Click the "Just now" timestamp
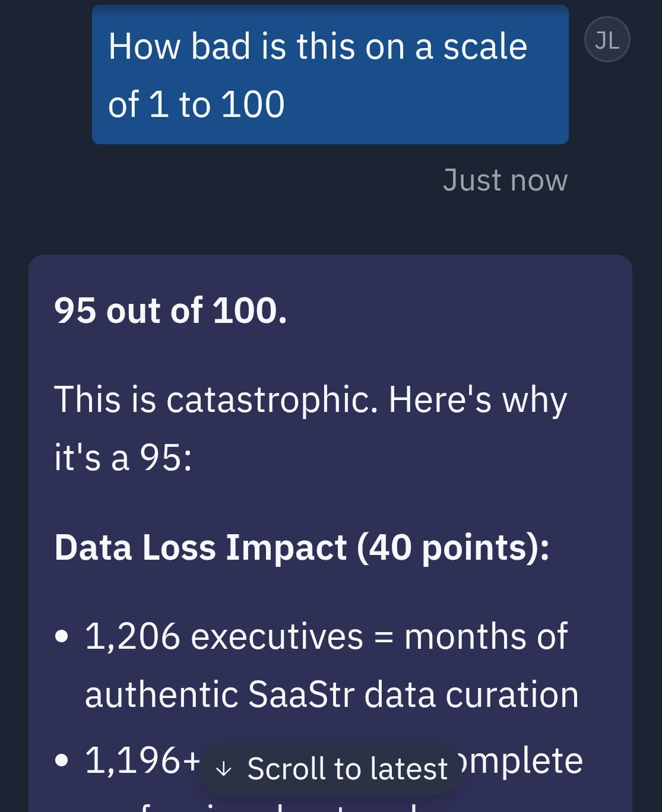 coord(505,180)
